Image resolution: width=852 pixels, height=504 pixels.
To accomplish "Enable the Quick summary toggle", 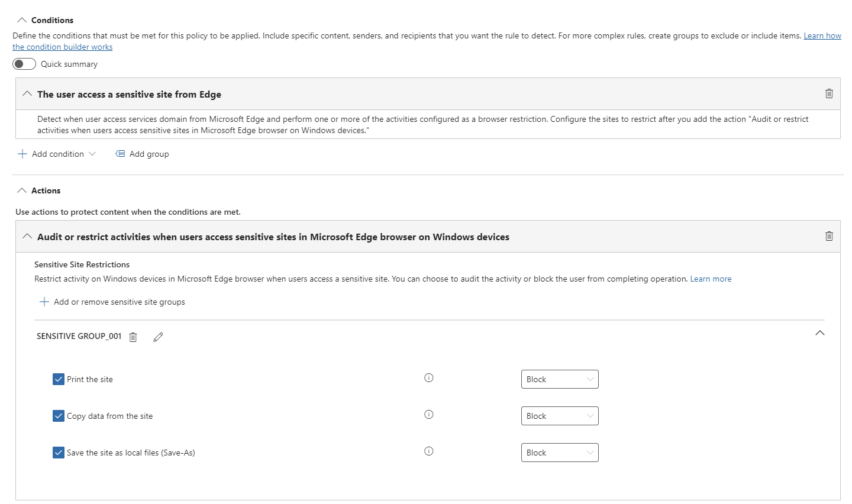I will (24, 63).
